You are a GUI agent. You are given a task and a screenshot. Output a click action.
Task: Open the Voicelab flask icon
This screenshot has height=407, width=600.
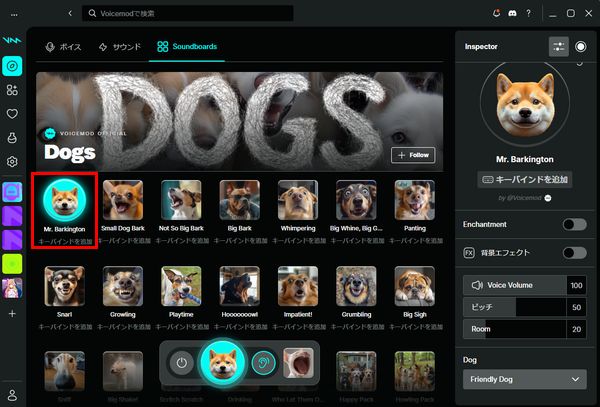[x=12, y=138]
